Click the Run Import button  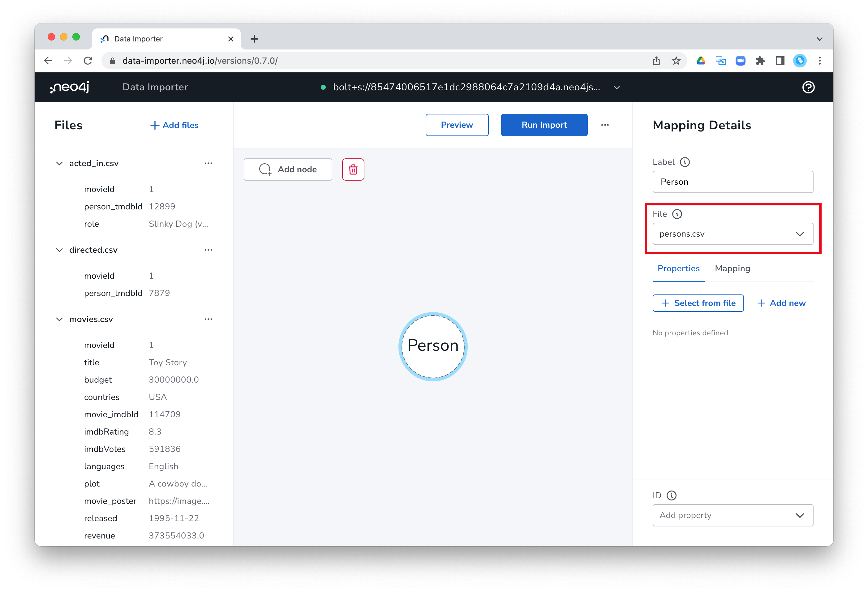[544, 125]
